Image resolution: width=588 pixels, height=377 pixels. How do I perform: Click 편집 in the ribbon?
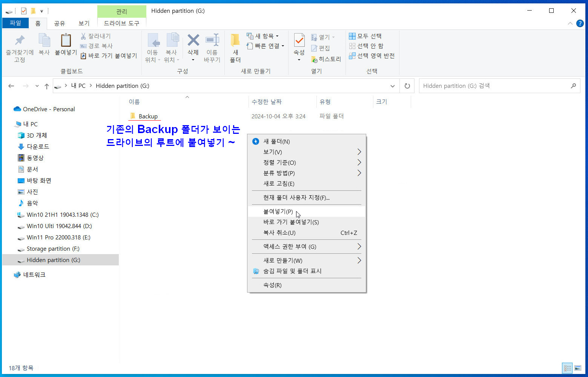[321, 48]
